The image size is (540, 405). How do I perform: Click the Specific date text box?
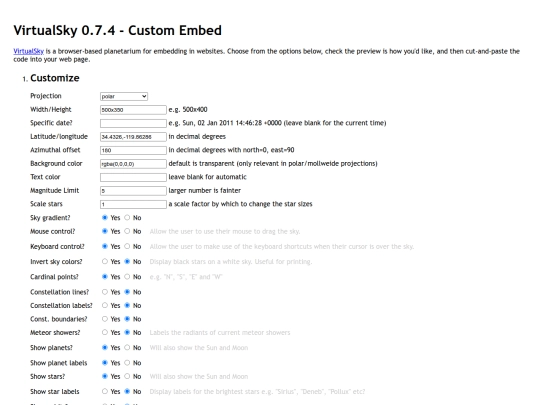click(133, 123)
